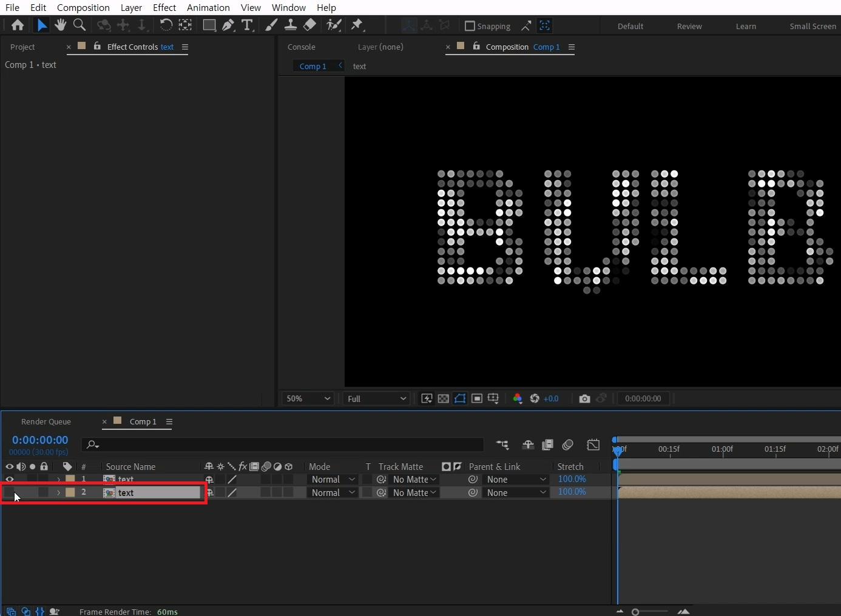Select the Pan Behind anchor point tool
Screen dimensions: 841x616
point(185,25)
